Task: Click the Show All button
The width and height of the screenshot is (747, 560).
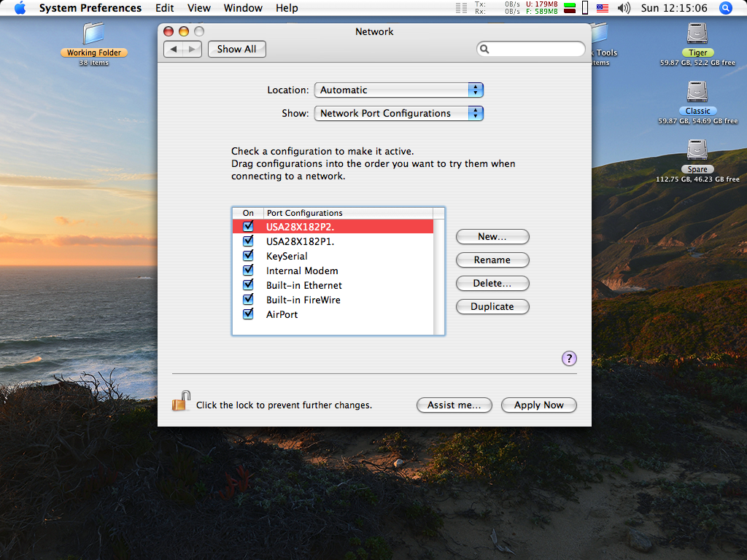Action: [237, 49]
